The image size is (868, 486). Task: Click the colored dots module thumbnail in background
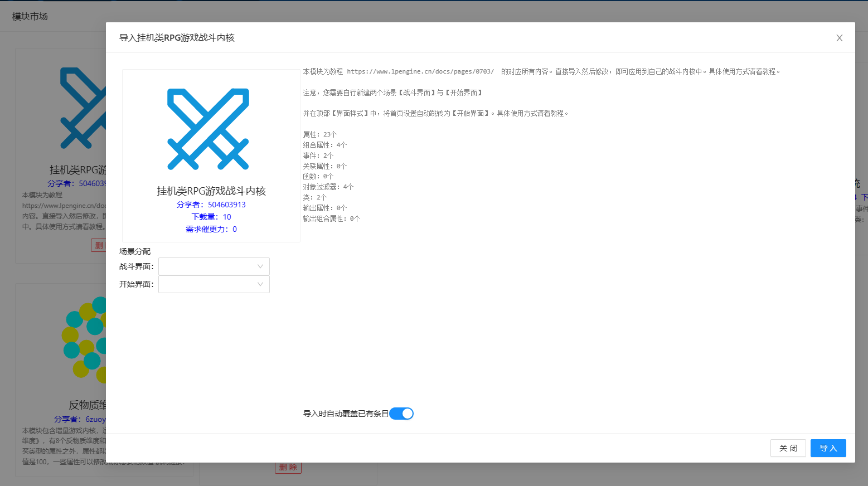click(x=84, y=340)
